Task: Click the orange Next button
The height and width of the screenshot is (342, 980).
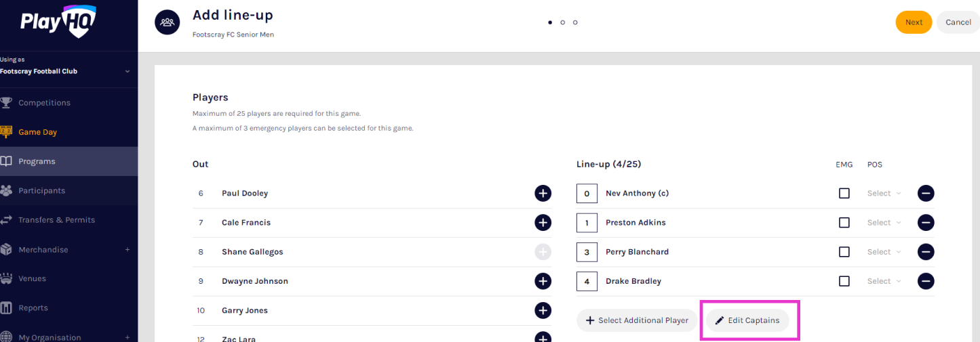Action: pos(913,22)
